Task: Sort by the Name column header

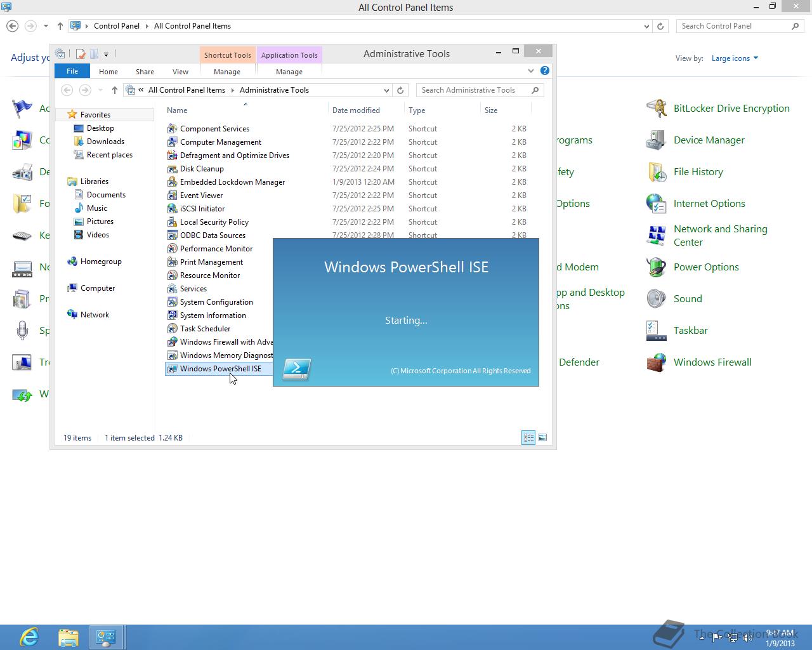Action: 246,110
